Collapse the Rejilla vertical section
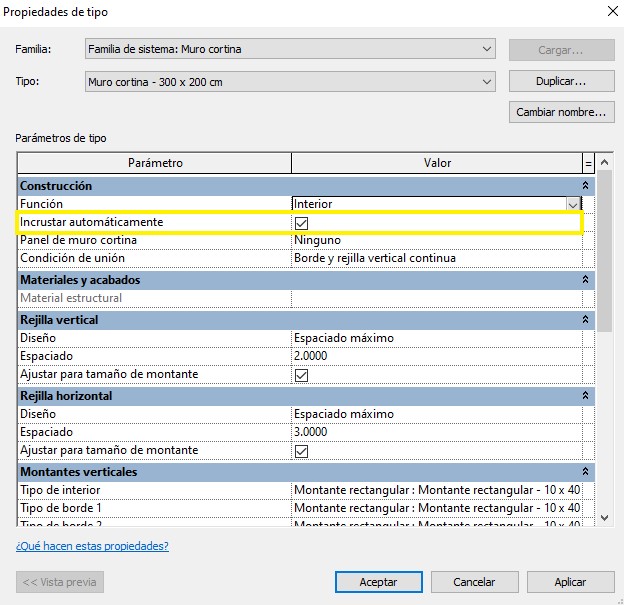 pos(585,320)
